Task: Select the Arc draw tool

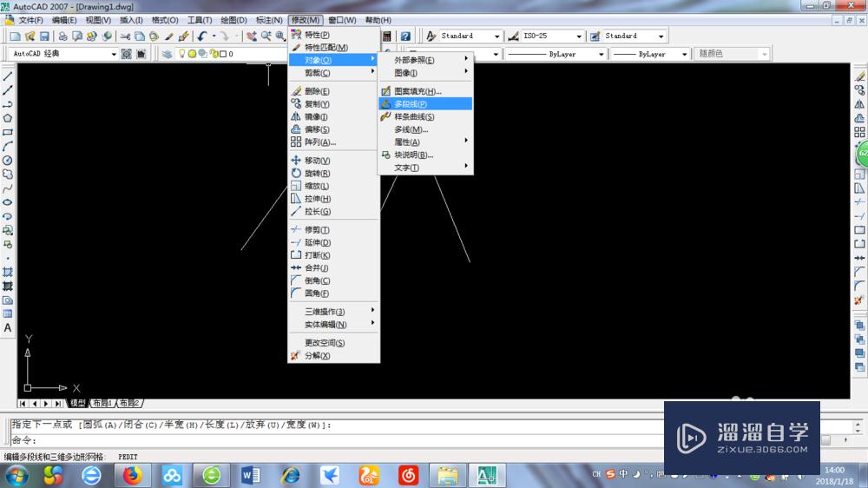Action: (x=8, y=146)
